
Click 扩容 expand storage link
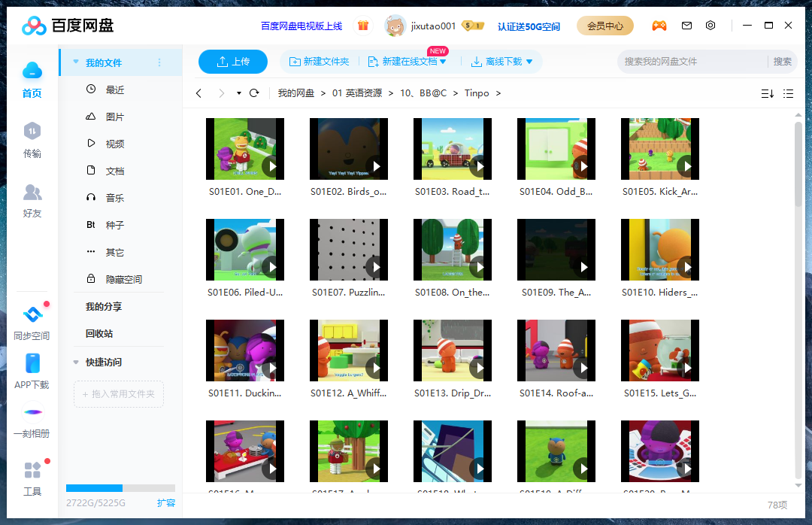pos(166,502)
